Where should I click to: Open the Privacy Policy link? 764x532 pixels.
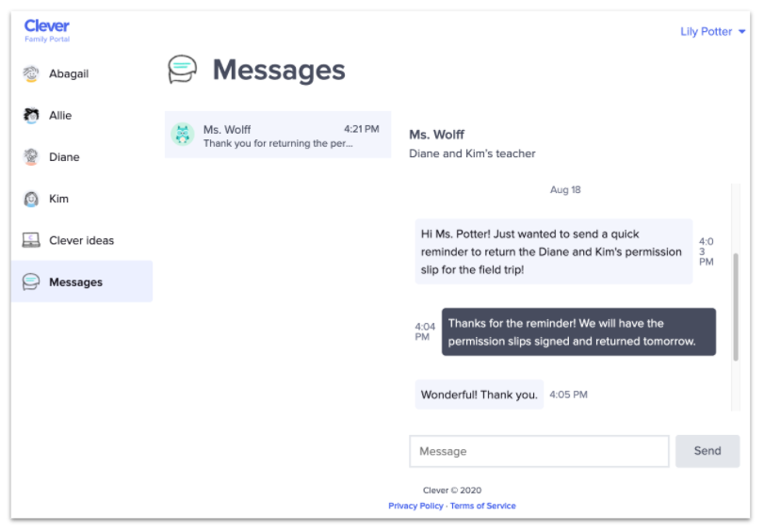pos(415,506)
